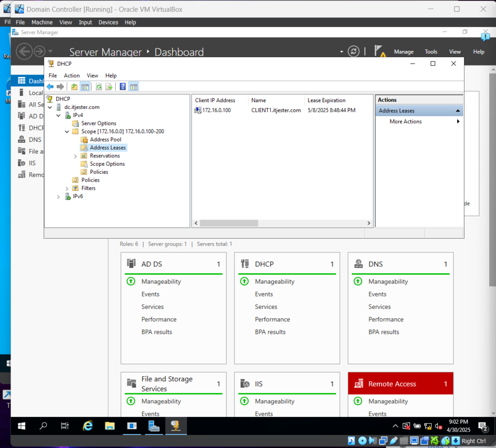Click the lease list scroll right arrow
Viewport: 496px width, 448px height.
click(369, 223)
